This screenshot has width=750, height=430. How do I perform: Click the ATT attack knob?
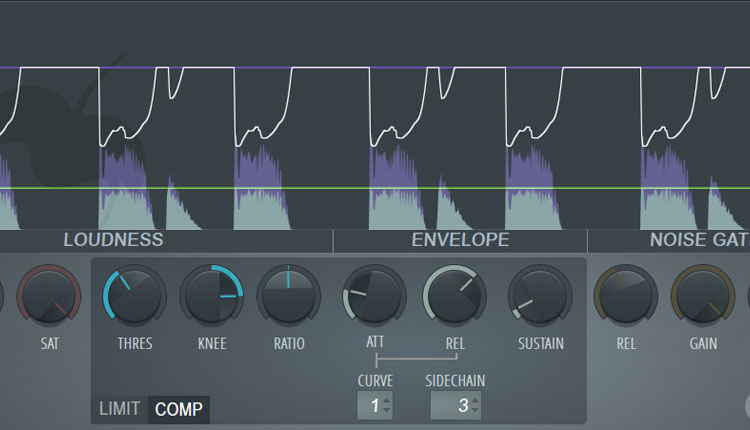point(375,296)
